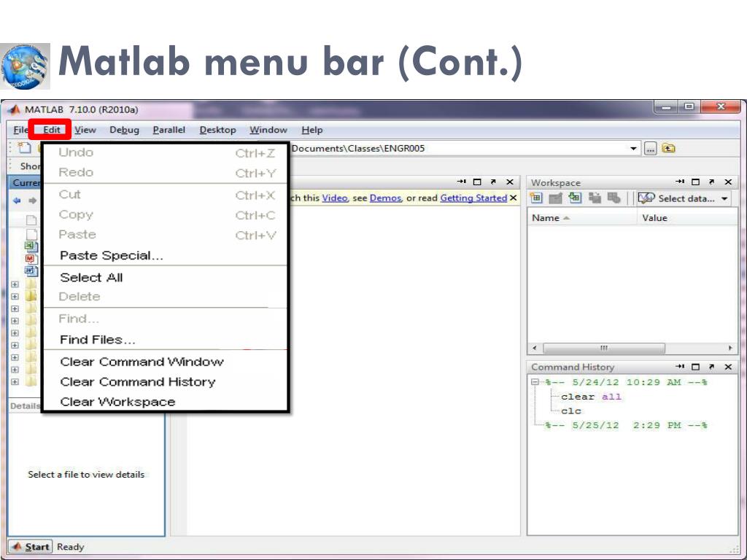Close the Command History panel
The image size is (747, 560).
point(728,367)
